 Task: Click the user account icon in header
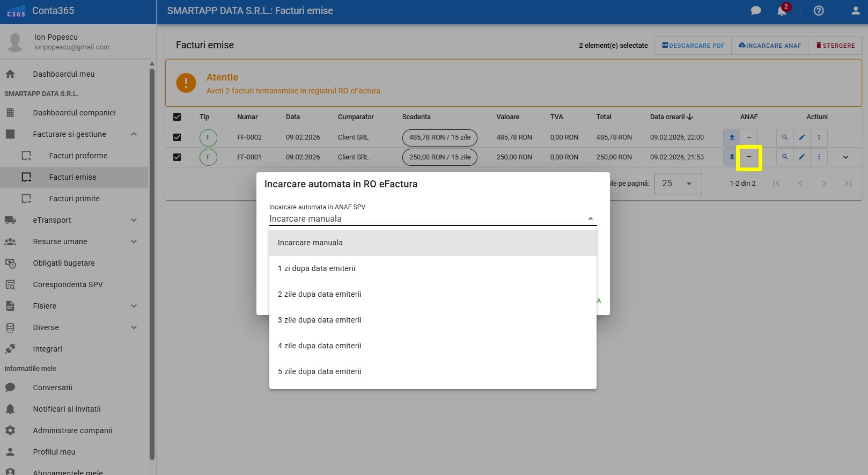point(855,11)
